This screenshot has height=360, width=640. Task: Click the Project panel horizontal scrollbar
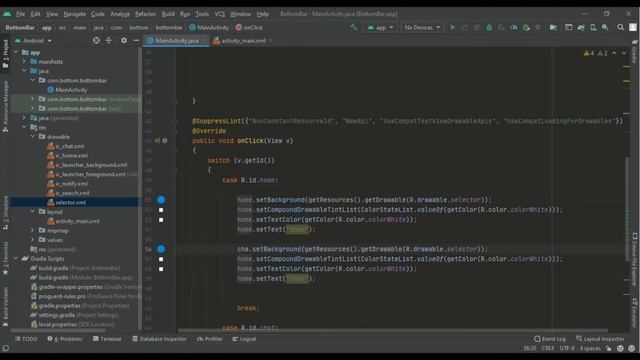pyautogui.click(x=57, y=330)
